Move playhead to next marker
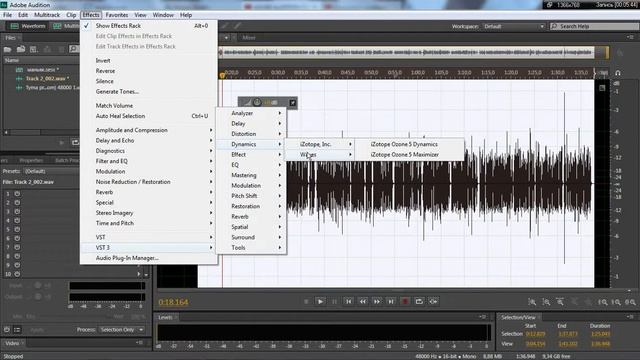 pyautogui.click(x=391, y=301)
